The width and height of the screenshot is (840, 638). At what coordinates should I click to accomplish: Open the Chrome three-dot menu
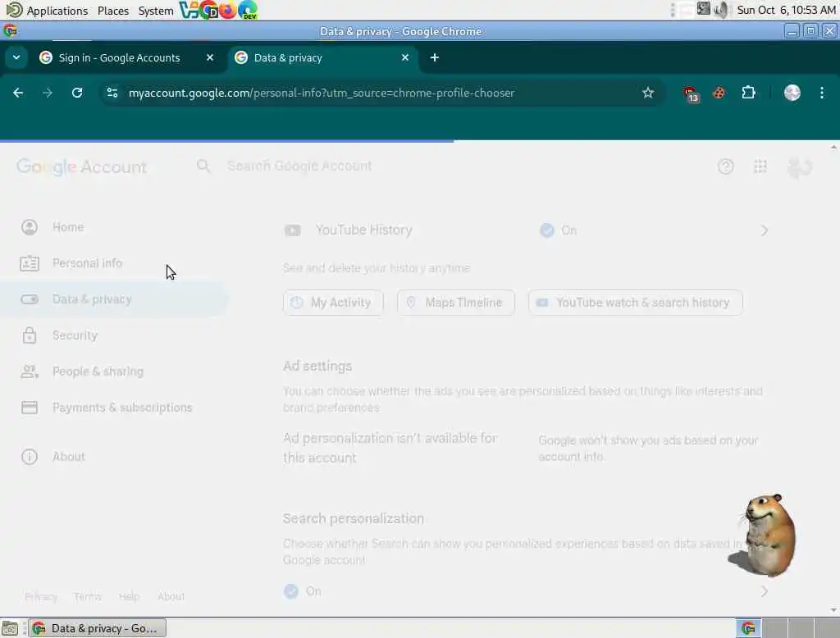(x=822, y=93)
